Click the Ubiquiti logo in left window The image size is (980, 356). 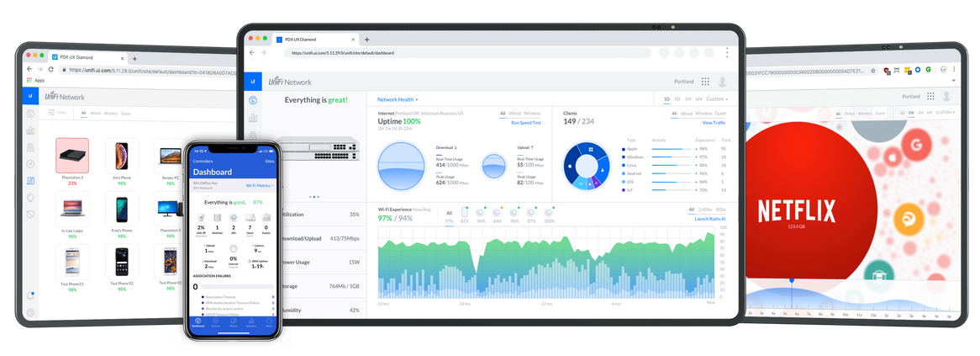point(30,96)
